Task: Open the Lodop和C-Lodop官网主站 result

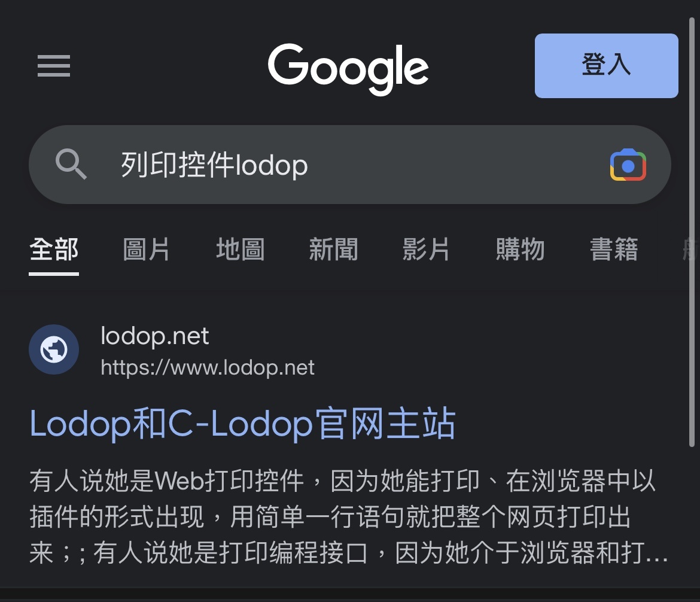Action: click(x=242, y=423)
